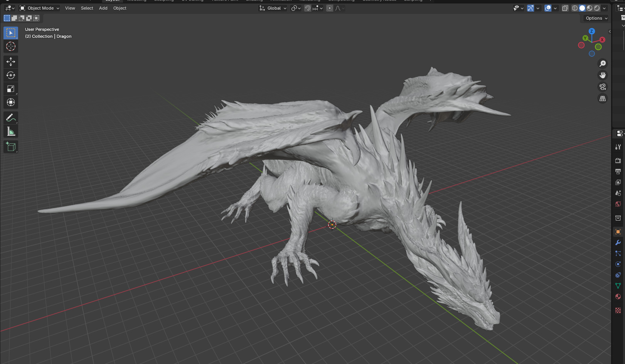The image size is (625, 364).
Task: Open the snapping settings dropdown
Action: pos(318,8)
